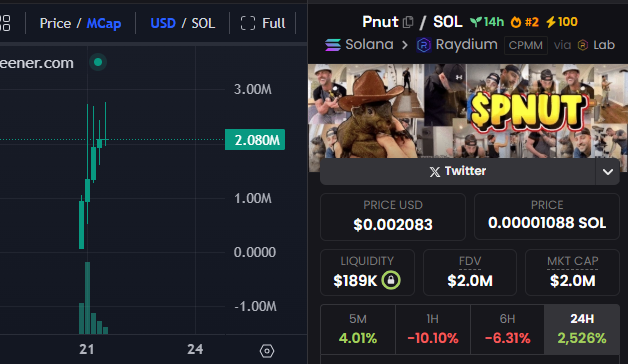Copy Pnut token address icon

408,22
